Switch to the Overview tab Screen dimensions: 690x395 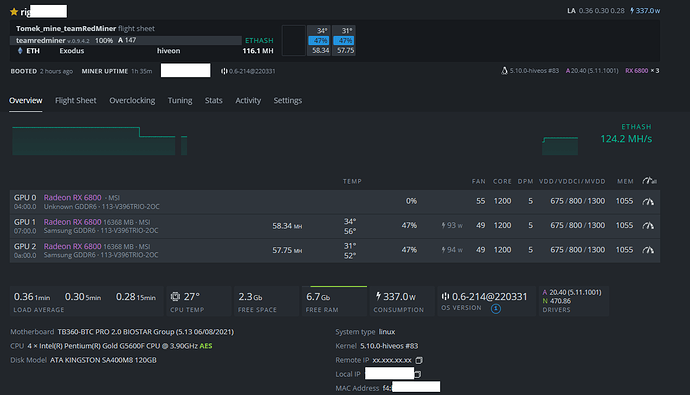[26, 101]
